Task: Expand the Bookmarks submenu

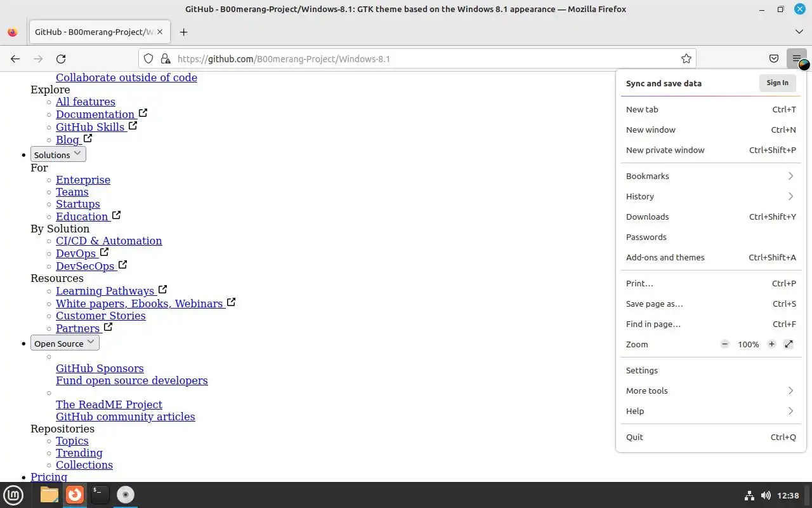Action: click(710, 176)
